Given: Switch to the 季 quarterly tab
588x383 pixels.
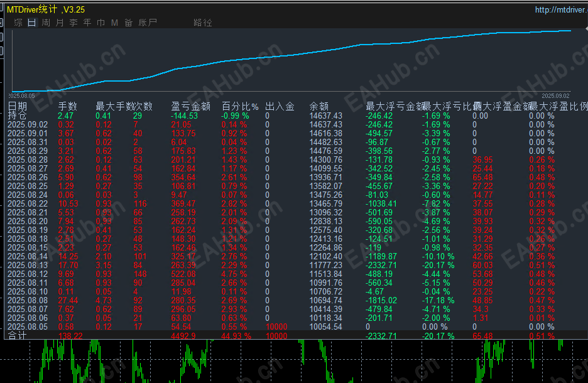Looking at the screenshot, I should (x=73, y=23).
